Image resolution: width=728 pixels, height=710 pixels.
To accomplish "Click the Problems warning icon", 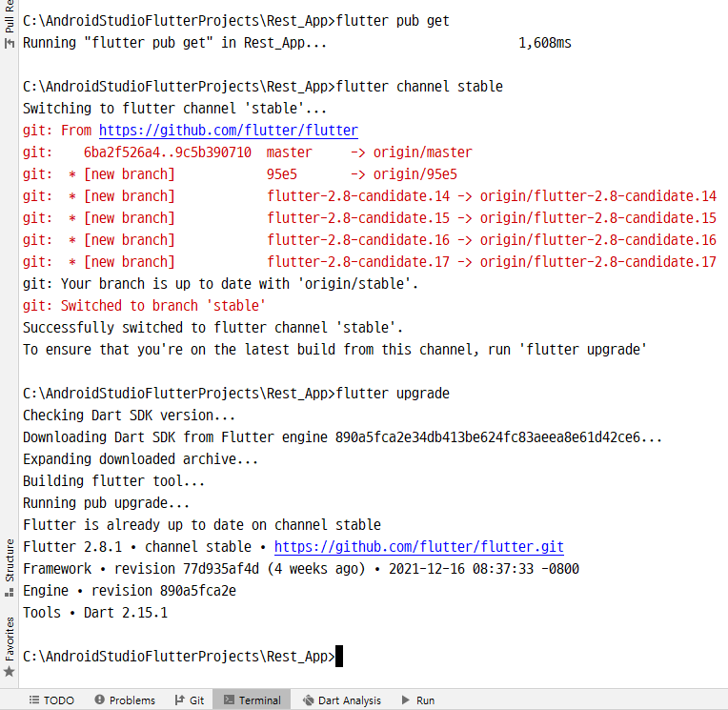I will (x=99, y=700).
